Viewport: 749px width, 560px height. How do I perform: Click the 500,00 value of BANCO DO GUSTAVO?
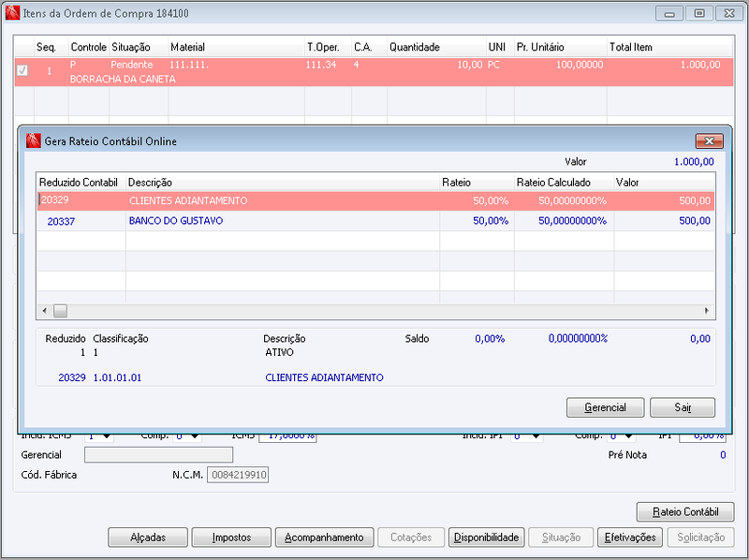695,221
